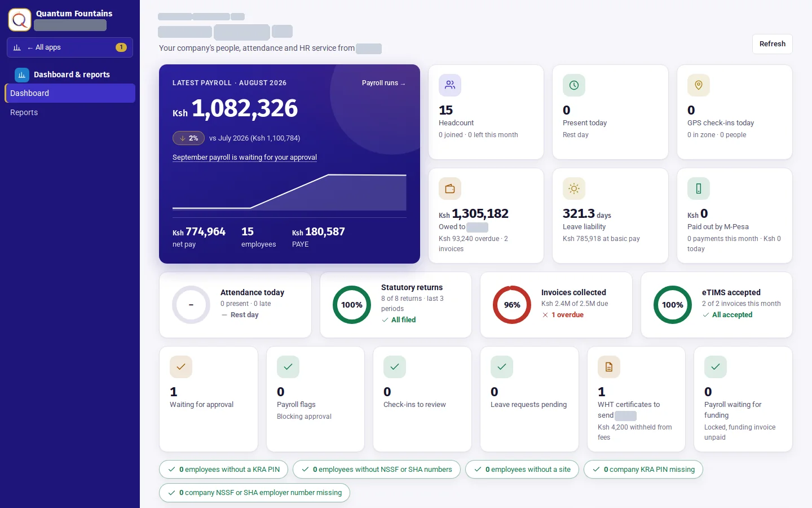
Task: Click the Attendance today ring indicator
Action: [x=191, y=305]
